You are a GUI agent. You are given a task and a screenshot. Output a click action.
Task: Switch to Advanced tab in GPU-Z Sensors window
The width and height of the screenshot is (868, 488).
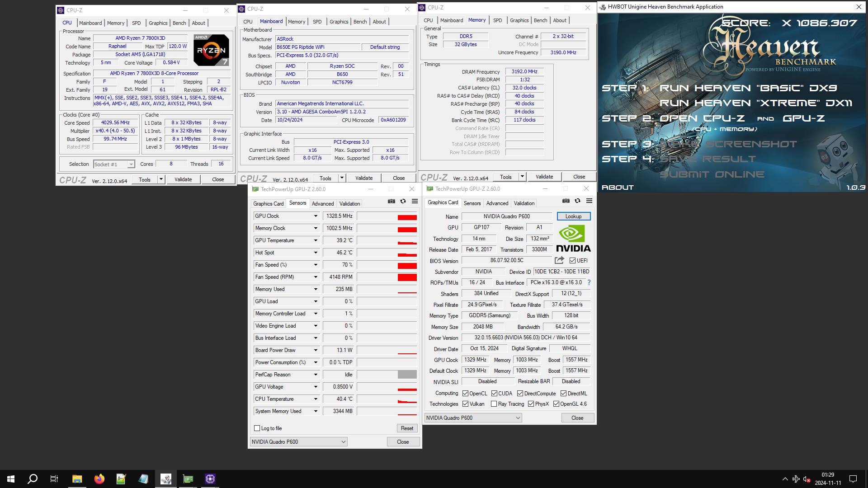(323, 204)
